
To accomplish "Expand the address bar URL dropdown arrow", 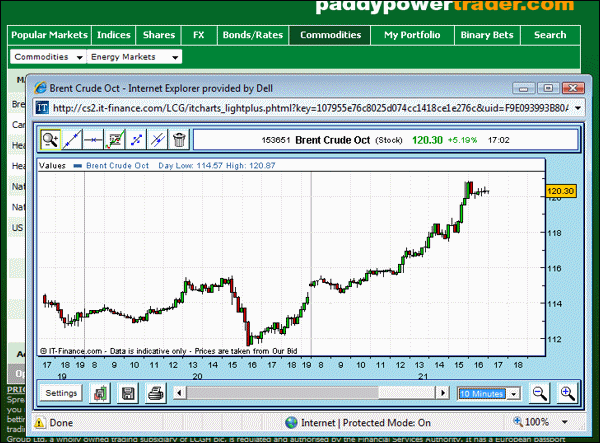I will coord(578,108).
